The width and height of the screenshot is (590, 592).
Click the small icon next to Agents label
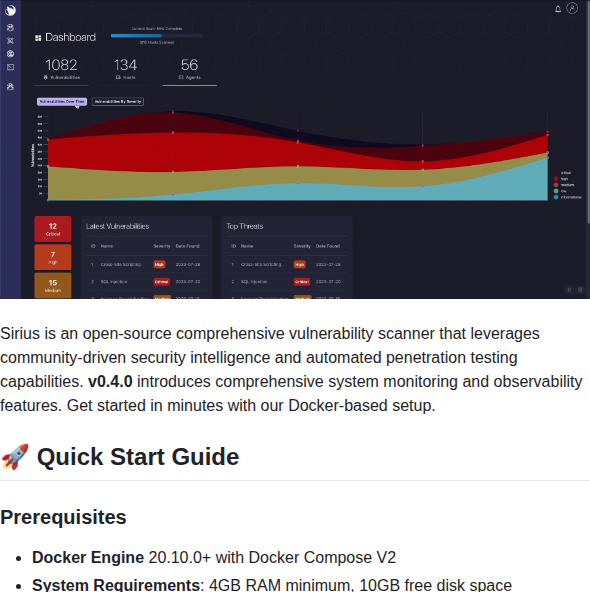181,77
